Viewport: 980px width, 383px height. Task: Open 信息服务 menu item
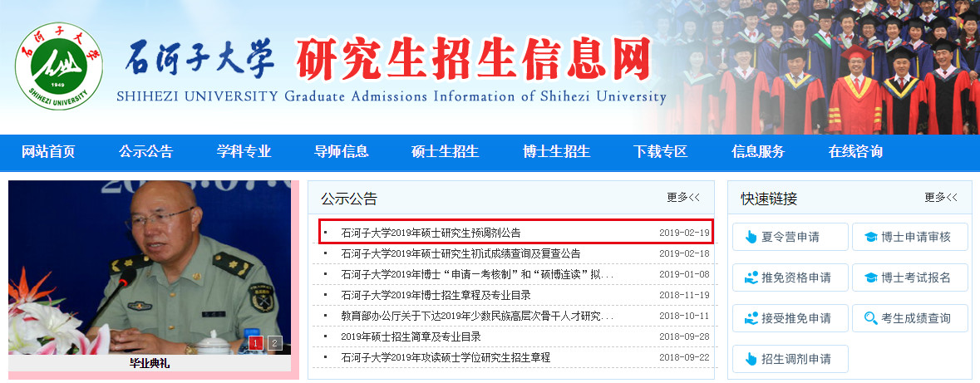[x=758, y=151]
